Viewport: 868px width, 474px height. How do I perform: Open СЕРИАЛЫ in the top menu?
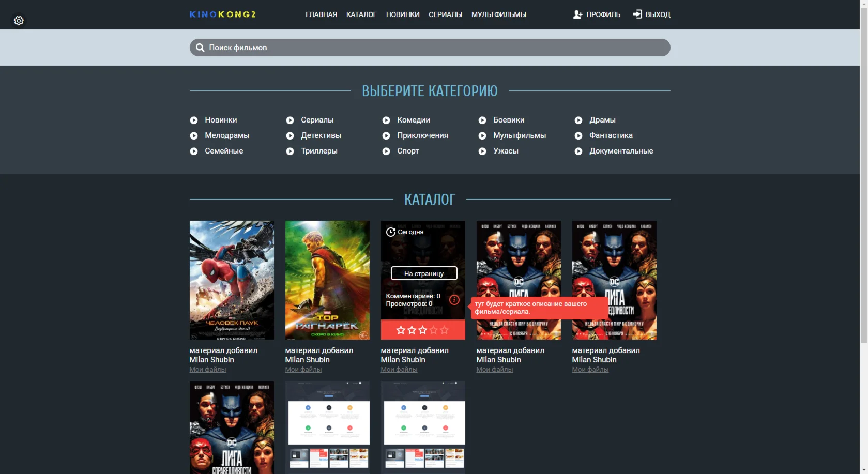click(x=445, y=14)
